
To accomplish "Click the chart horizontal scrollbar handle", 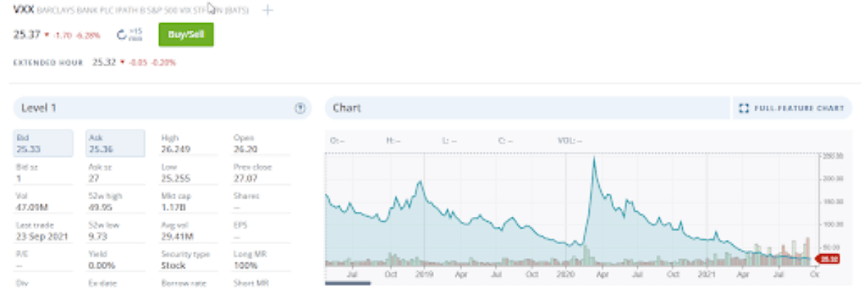I will 348,283.
